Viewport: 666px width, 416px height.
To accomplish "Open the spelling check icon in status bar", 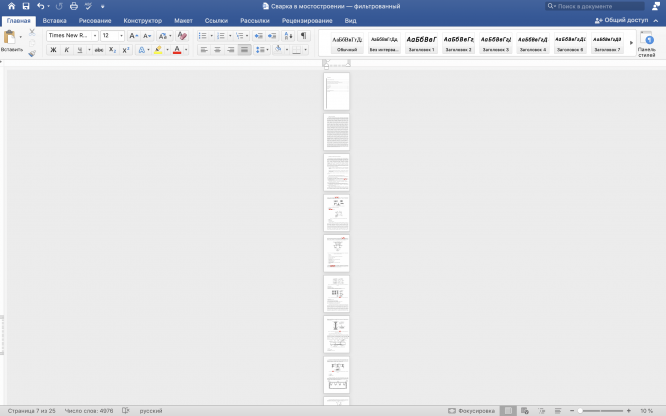I will coord(126,410).
